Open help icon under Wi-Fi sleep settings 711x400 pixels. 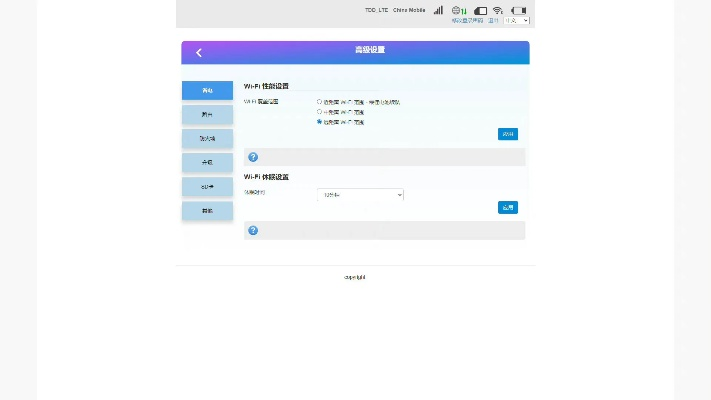253,230
